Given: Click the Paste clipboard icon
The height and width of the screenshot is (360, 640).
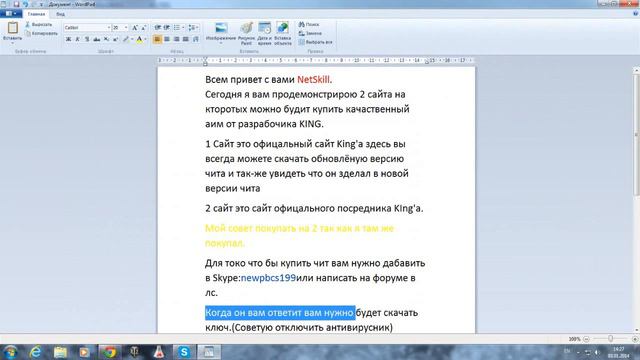Looking at the screenshot, I should tap(13, 28).
